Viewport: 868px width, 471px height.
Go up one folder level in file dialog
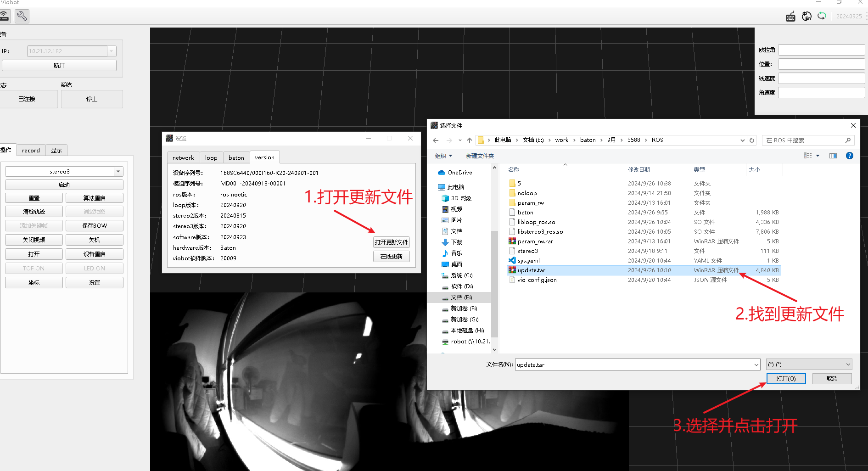pos(469,140)
